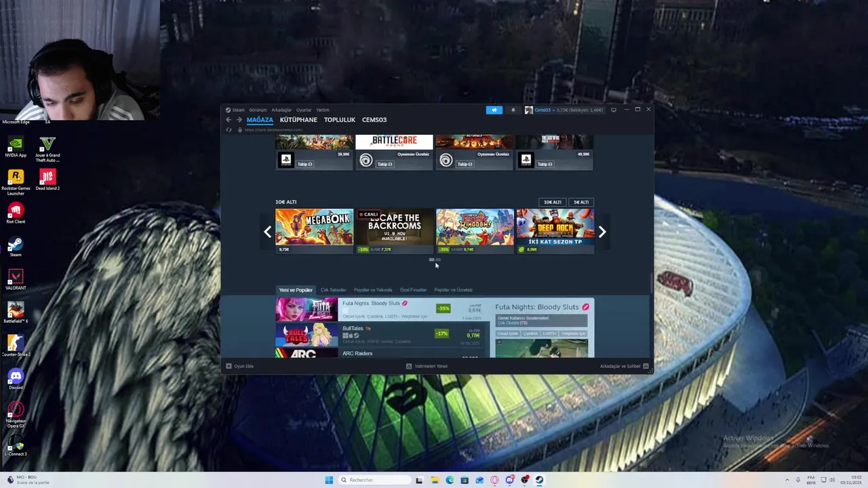The height and width of the screenshot is (488, 868).
Task: Click the blue megaphone announcements button
Action: (494, 110)
